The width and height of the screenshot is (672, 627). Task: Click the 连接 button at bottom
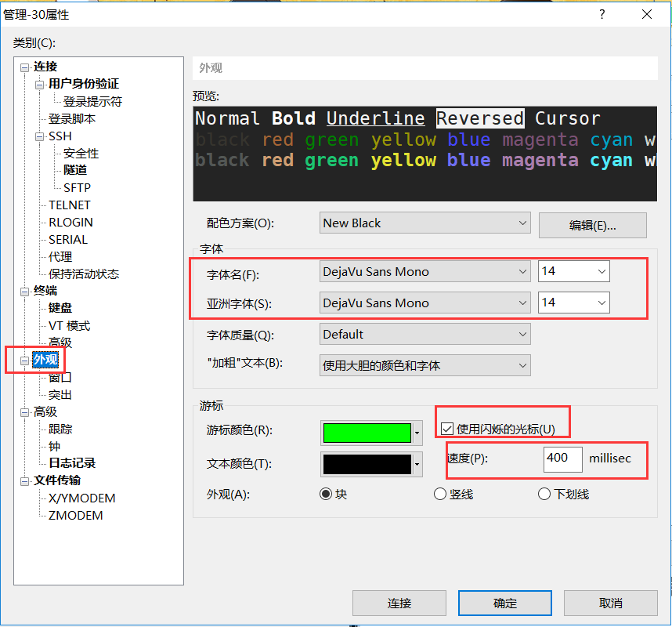coord(399,603)
